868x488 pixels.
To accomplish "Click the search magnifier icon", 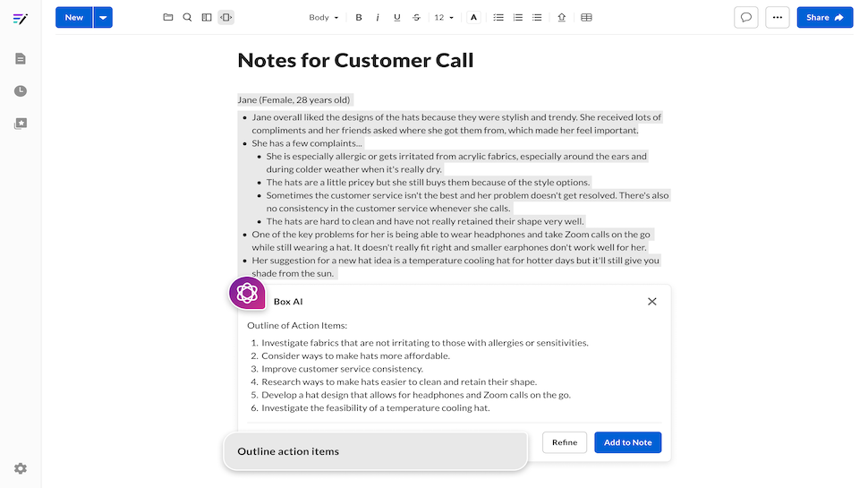I will coord(187,17).
